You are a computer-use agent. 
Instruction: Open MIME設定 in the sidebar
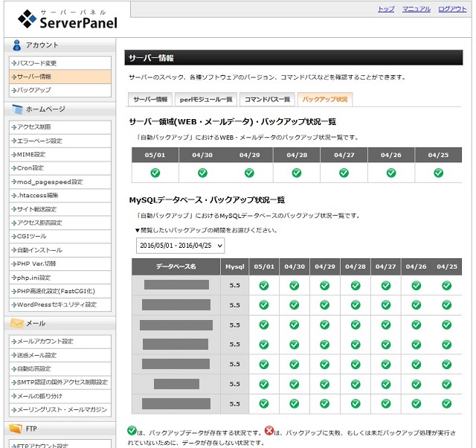(x=60, y=155)
